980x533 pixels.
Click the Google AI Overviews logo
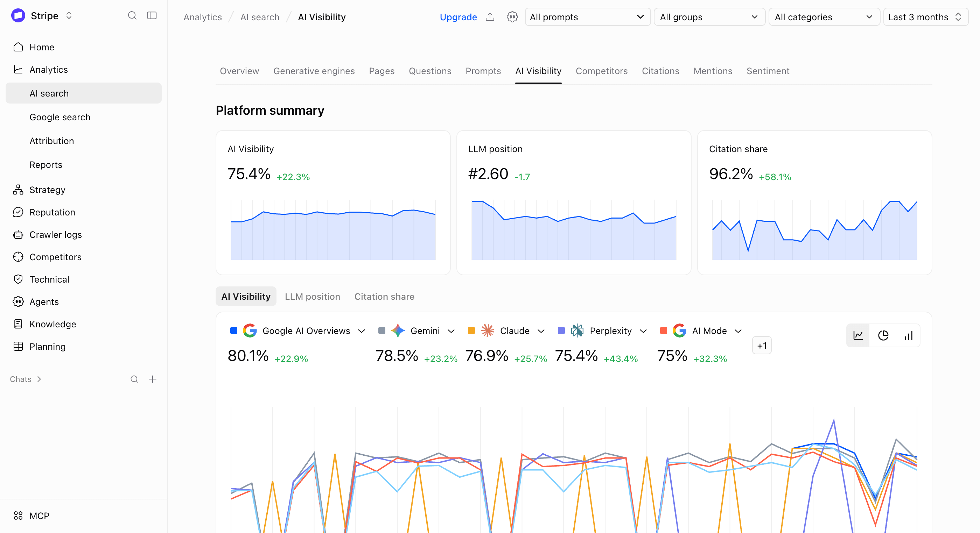pos(250,331)
